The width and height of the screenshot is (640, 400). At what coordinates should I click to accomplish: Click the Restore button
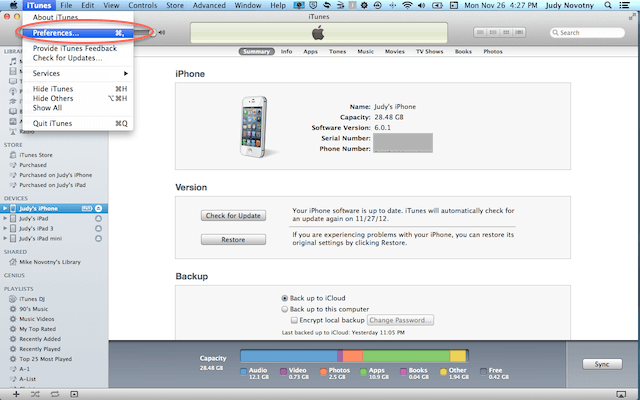[233, 240]
